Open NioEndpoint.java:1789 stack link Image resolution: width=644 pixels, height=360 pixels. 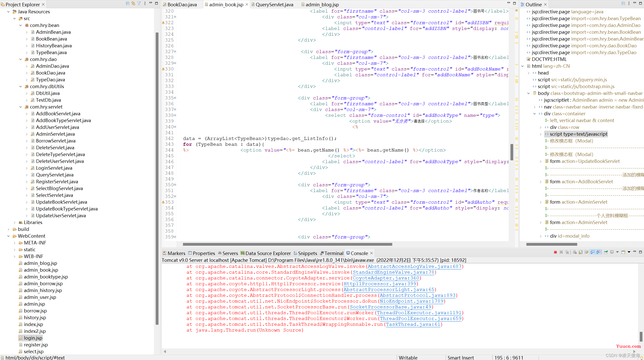pos(411,301)
